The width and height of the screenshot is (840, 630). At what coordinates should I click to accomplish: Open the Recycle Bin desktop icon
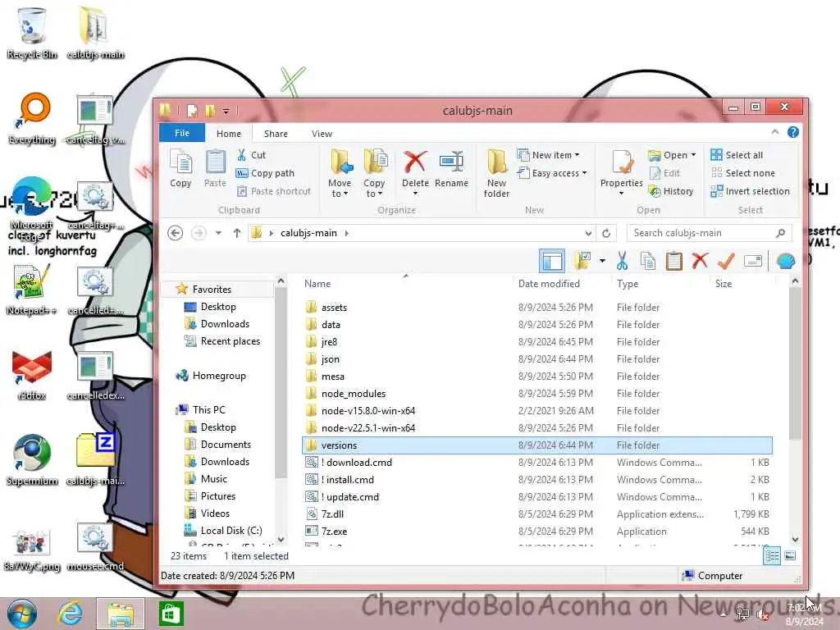pos(32,34)
